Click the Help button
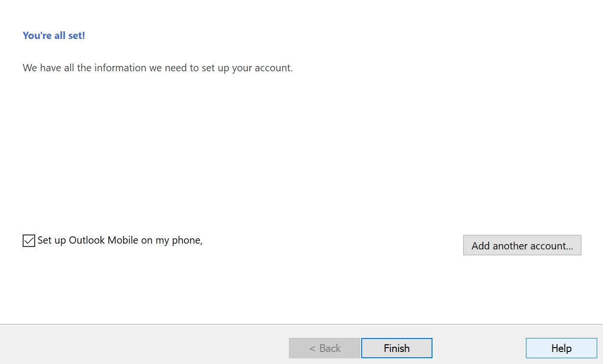This screenshot has width=603, height=364. [561, 348]
